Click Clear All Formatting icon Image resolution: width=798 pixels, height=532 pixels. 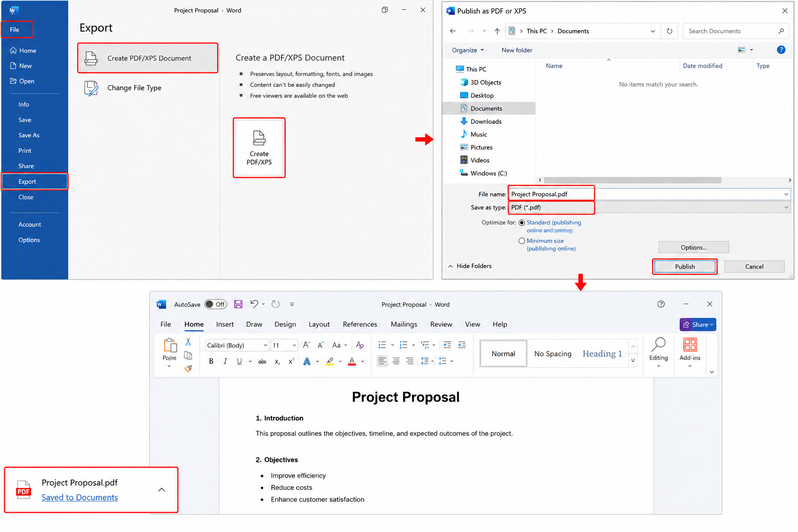click(x=360, y=345)
